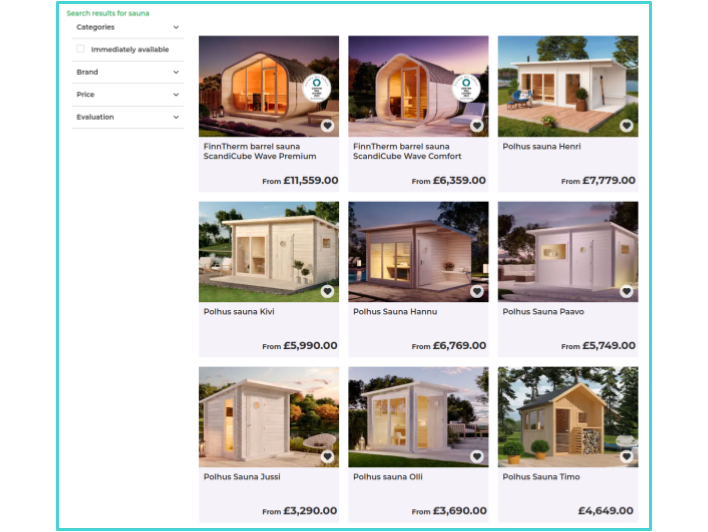The image size is (708, 532).
Task: Click the £7,779.00 price
Action: point(609,181)
